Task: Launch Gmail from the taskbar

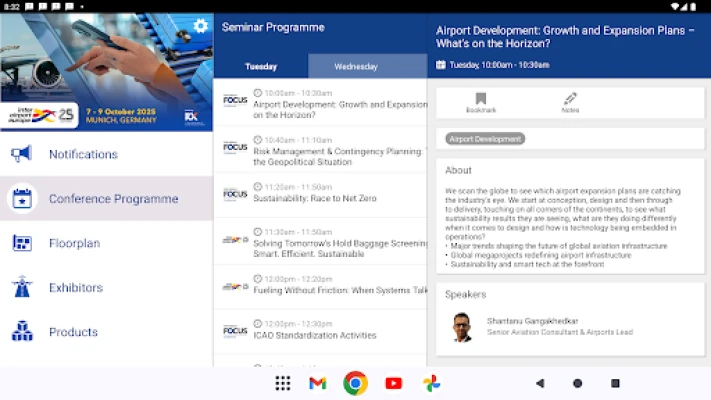Action: (318, 383)
